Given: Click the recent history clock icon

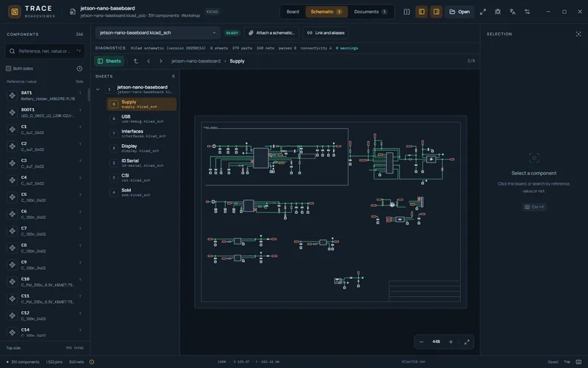Looking at the screenshot, I should pyautogui.click(x=79, y=68).
